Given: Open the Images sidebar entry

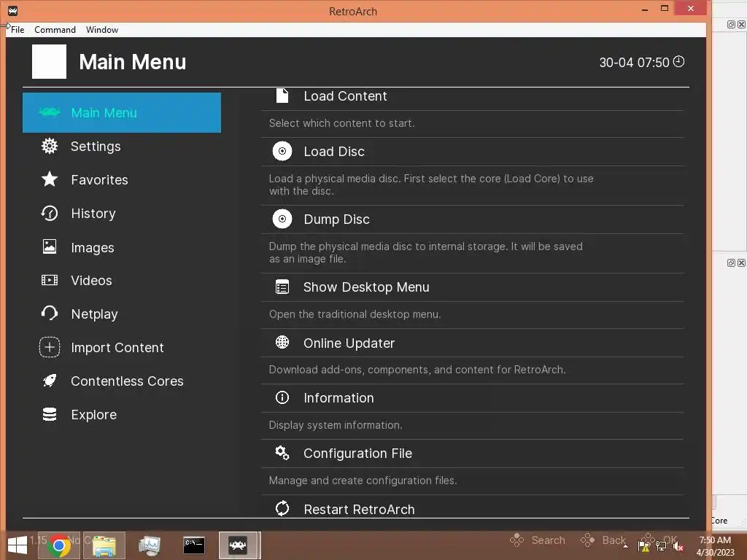Looking at the screenshot, I should (x=122, y=247).
